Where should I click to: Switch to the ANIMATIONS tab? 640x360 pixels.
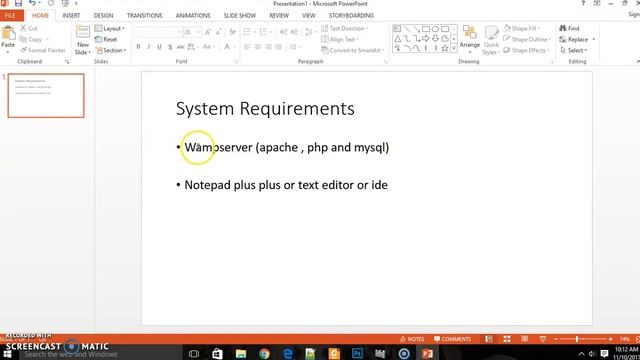coord(193,16)
